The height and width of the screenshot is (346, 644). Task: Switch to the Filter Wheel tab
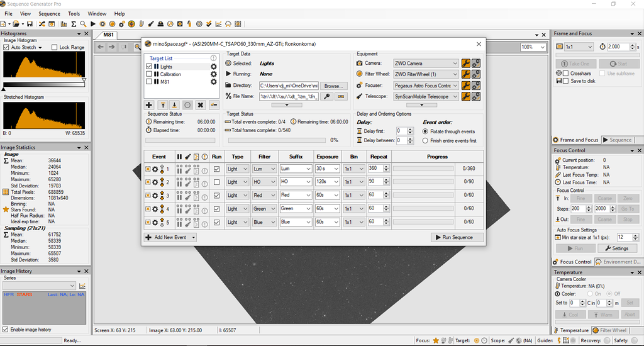pos(610,330)
